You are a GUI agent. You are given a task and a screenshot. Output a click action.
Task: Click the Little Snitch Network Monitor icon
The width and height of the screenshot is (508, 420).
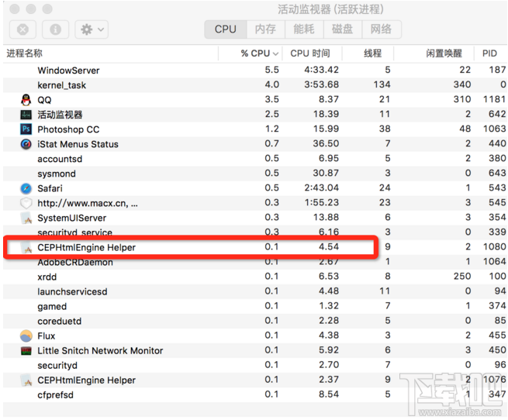coord(26,351)
